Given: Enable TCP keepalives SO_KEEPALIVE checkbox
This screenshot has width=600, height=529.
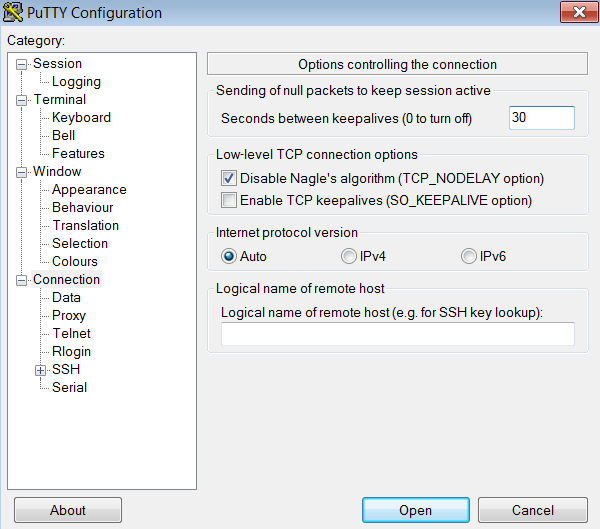Looking at the screenshot, I should (x=229, y=200).
